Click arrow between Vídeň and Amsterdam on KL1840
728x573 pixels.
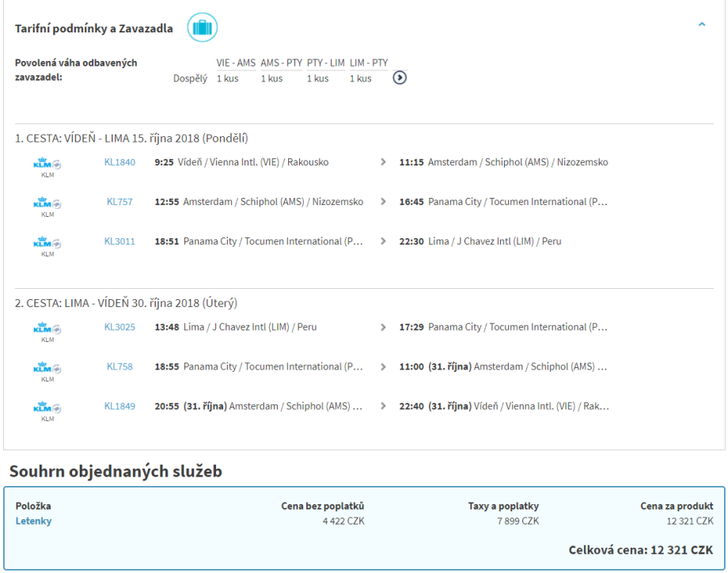(x=383, y=162)
